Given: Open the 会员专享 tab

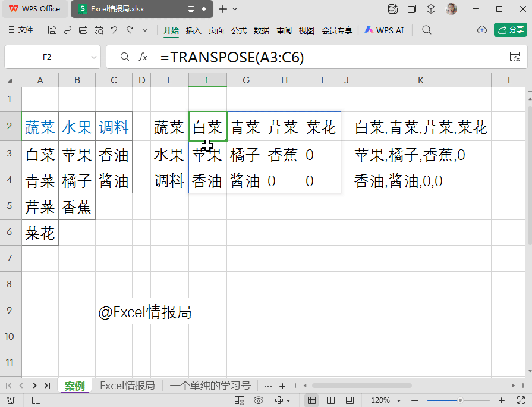Looking at the screenshot, I should pos(337,30).
